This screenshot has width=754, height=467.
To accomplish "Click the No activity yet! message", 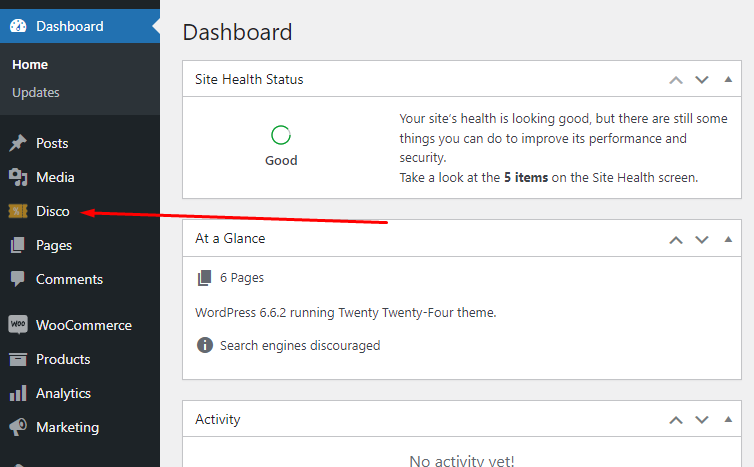I will point(462,461).
